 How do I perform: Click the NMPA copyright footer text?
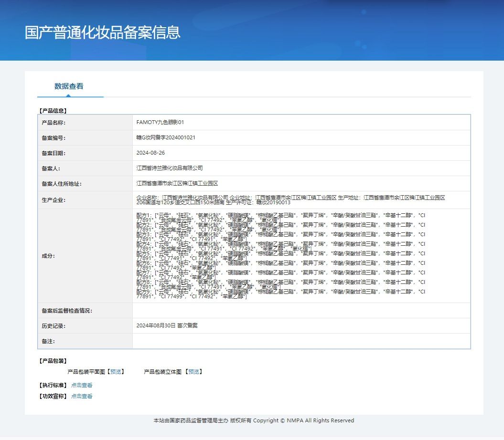pyautogui.click(x=254, y=420)
